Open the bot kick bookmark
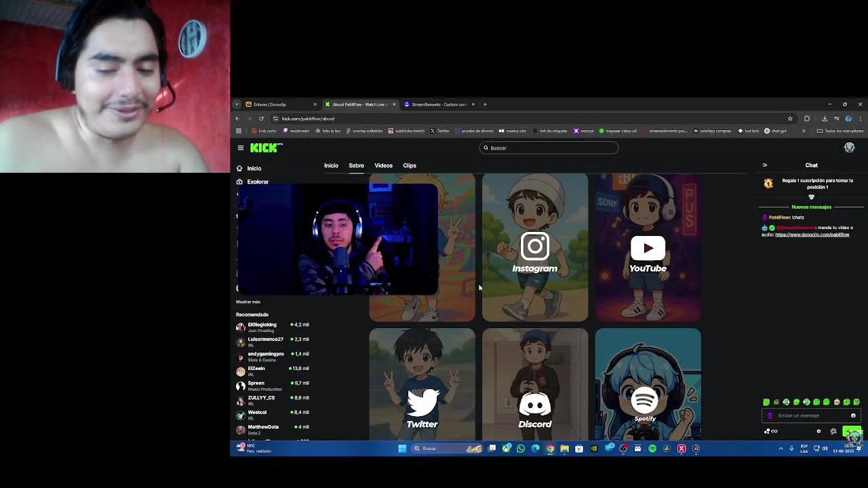The height and width of the screenshot is (488, 868). (749, 131)
